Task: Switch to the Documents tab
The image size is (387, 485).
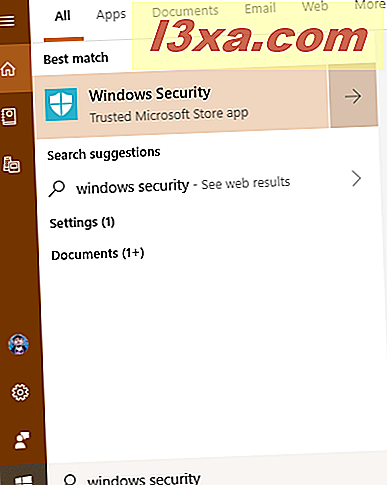Action: (185, 11)
